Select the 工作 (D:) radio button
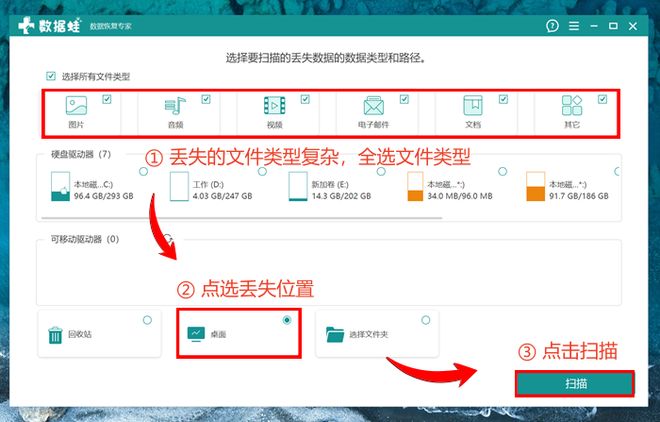The height and width of the screenshot is (422, 660). click(x=262, y=172)
